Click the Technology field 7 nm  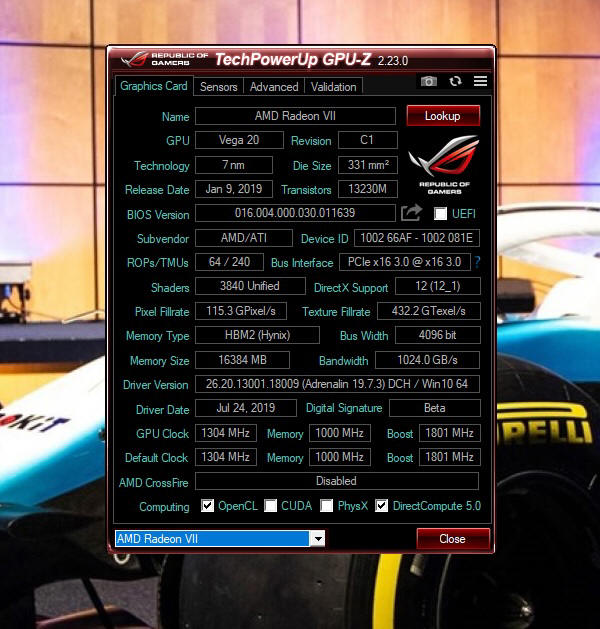tap(234, 165)
